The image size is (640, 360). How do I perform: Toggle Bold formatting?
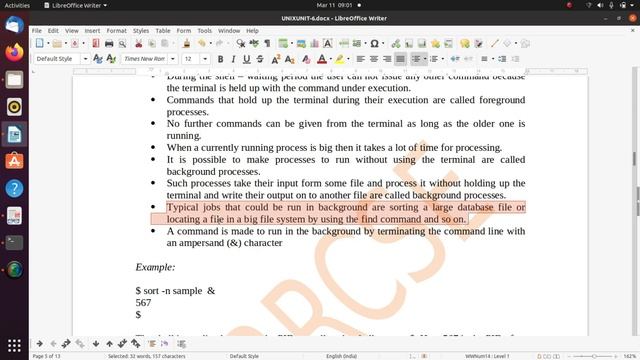point(220,59)
